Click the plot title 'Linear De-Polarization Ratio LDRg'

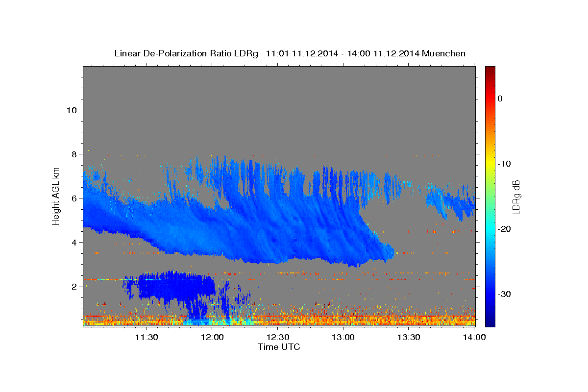tap(186, 53)
